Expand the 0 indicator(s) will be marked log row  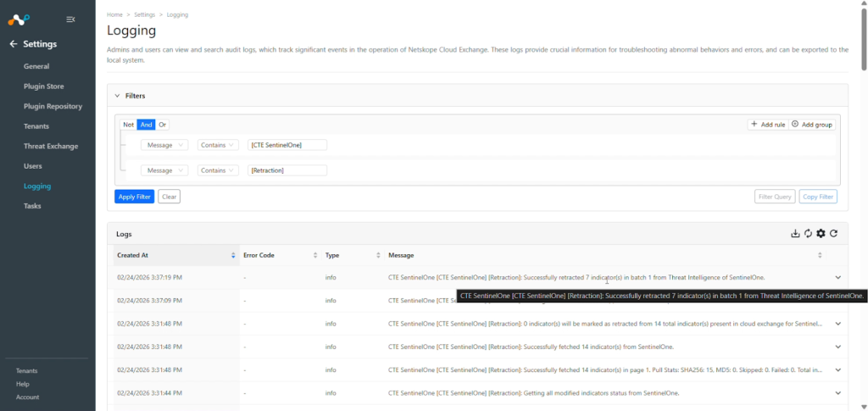click(837, 324)
